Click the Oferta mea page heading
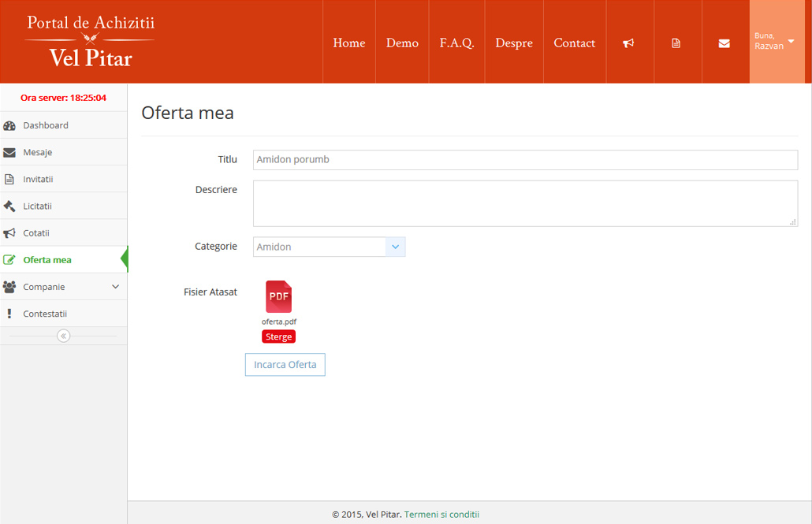 [188, 113]
